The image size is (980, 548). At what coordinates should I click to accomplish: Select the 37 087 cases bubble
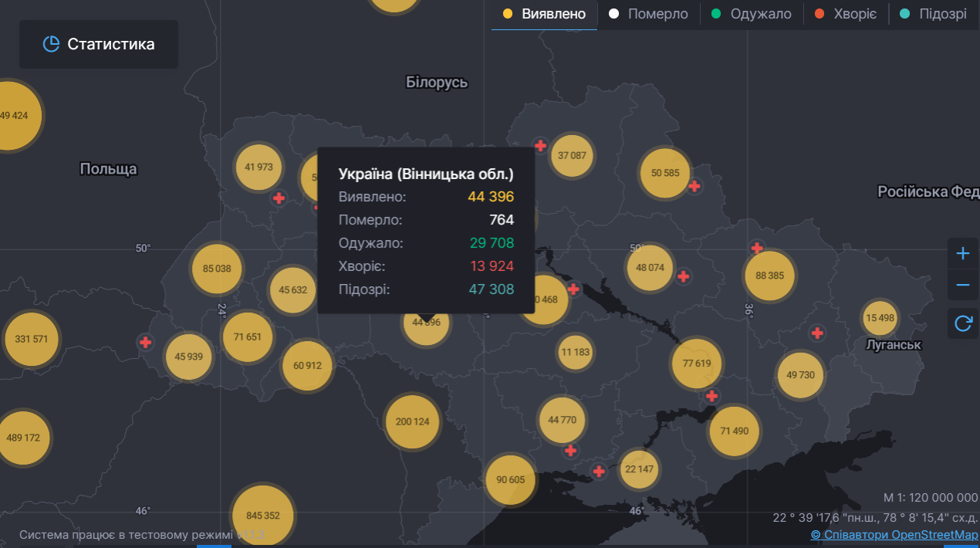point(572,155)
